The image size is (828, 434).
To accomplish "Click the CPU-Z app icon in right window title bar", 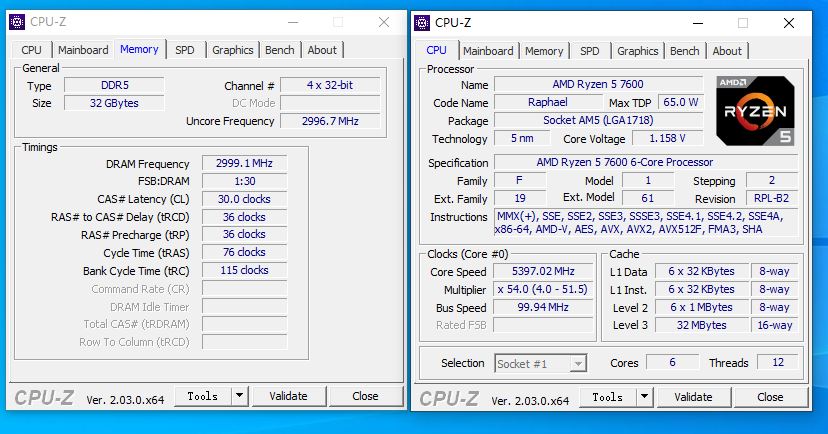I will [x=422, y=23].
